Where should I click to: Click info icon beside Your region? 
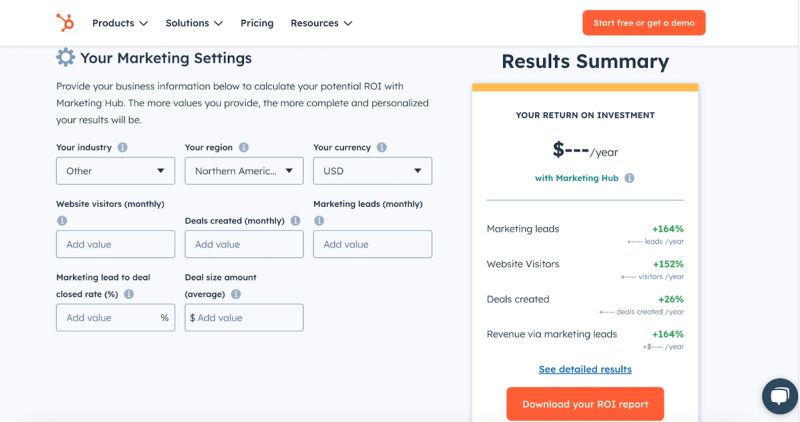click(x=244, y=147)
